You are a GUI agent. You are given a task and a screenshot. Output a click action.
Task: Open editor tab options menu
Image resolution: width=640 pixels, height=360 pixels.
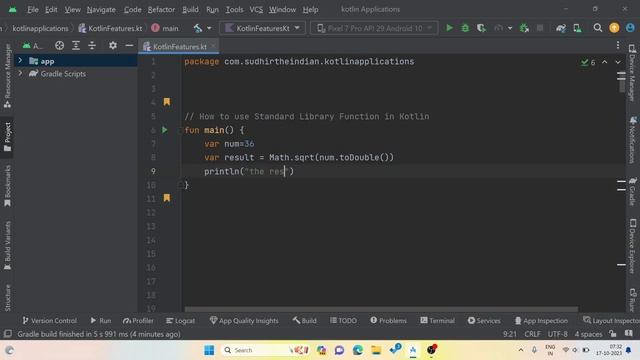pyautogui.click(x=618, y=45)
